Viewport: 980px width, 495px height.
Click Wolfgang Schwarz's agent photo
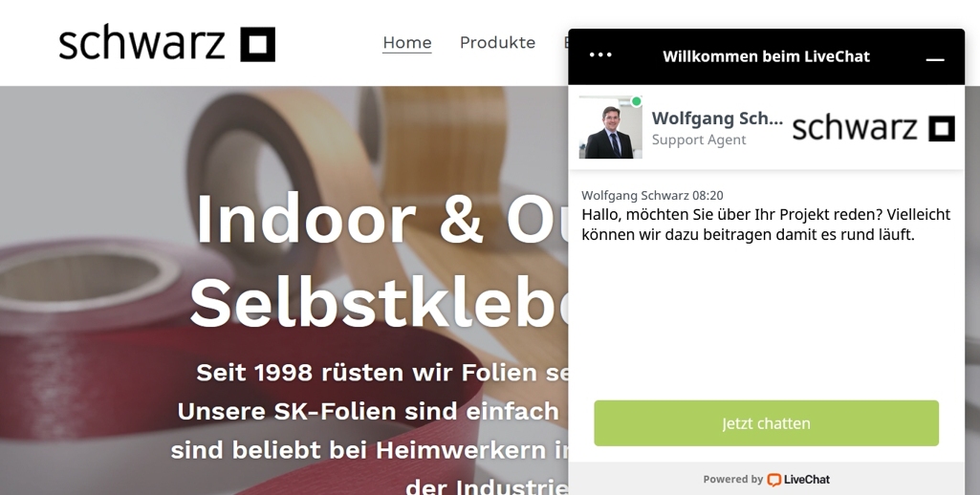click(x=610, y=127)
